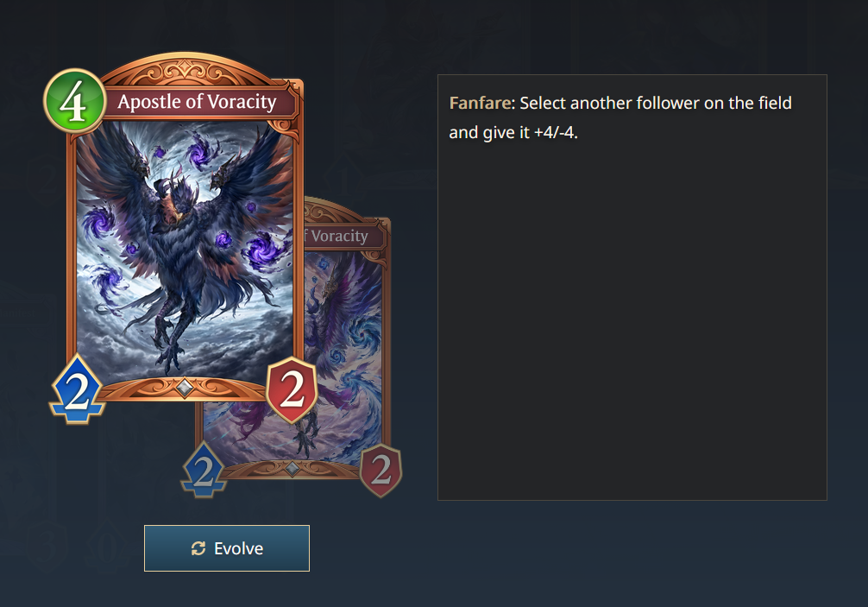
Task: Click the gold crest atop the front card
Action: tap(185, 72)
